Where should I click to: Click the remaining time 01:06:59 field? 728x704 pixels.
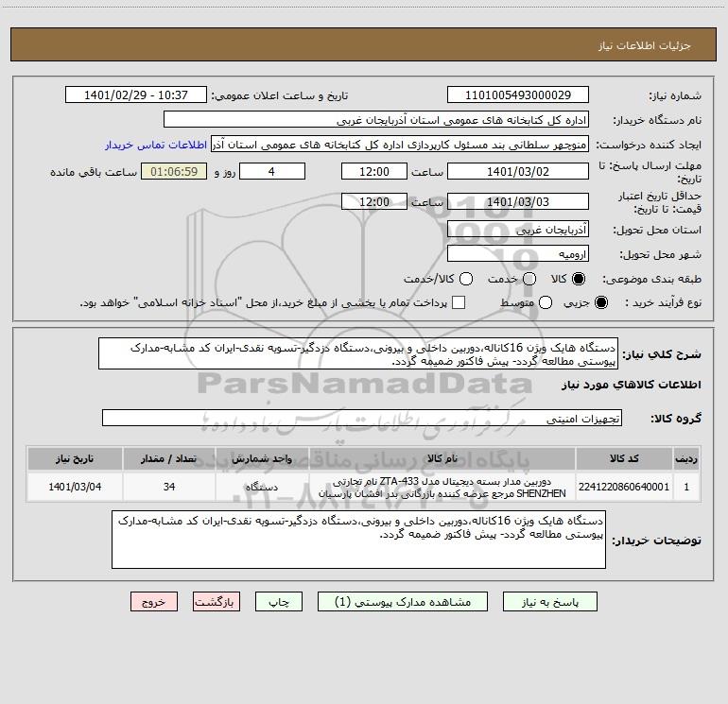[174, 171]
